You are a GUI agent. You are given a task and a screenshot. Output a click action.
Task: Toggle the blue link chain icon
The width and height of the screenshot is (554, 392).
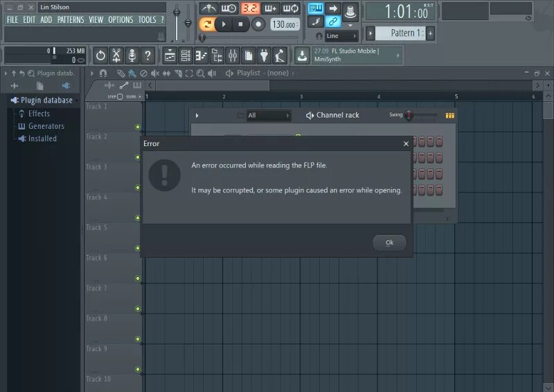333,22
